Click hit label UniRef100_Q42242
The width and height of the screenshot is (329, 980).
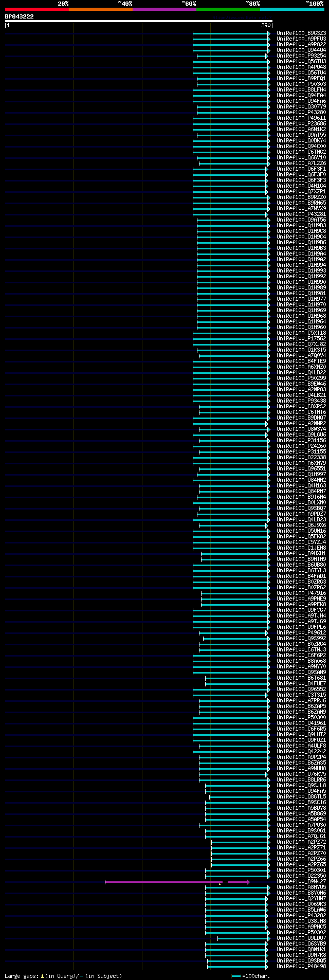tap(301, 752)
